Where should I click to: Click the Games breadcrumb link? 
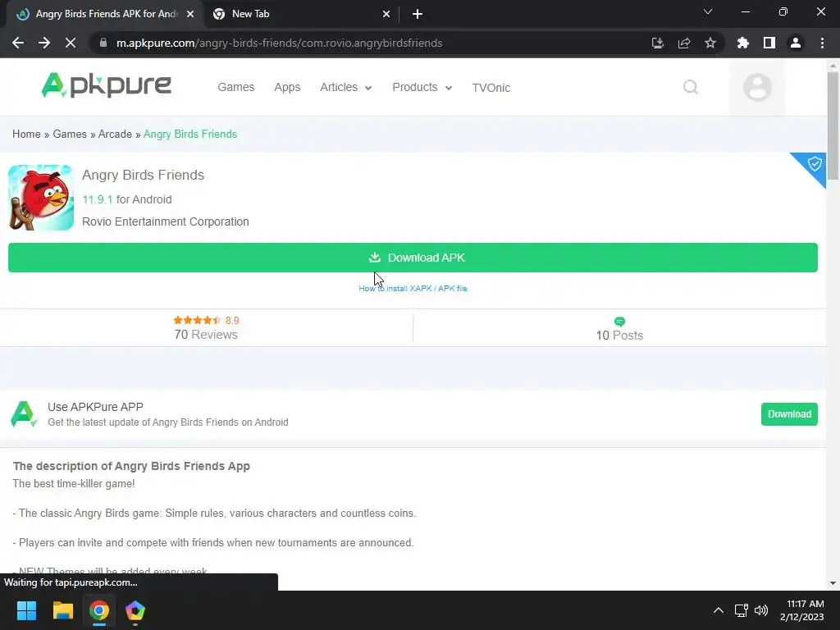pos(70,134)
